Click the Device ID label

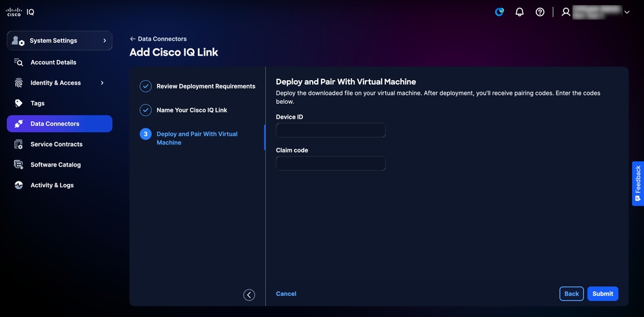(x=289, y=117)
